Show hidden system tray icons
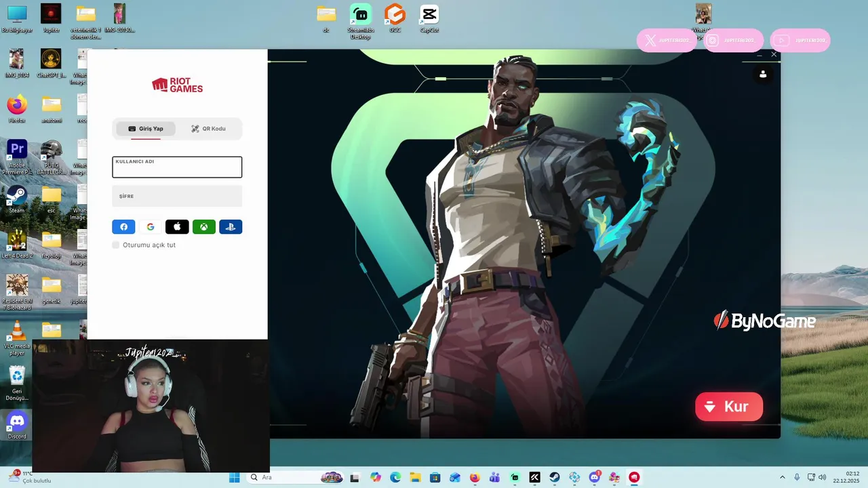 783,477
